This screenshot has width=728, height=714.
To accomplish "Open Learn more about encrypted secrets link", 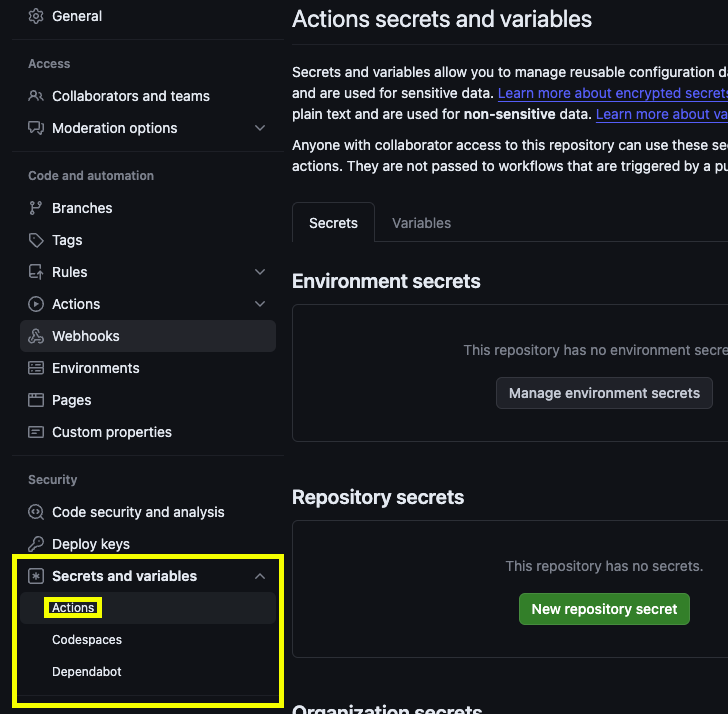I will pos(612,93).
